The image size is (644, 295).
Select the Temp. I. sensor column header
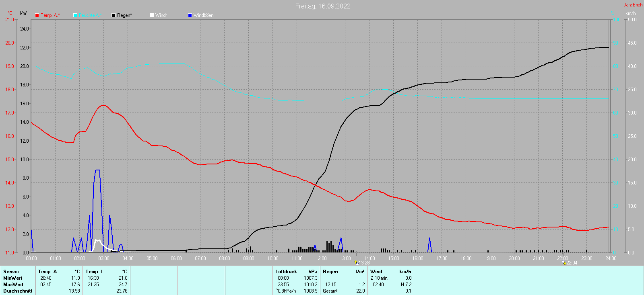(95, 272)
